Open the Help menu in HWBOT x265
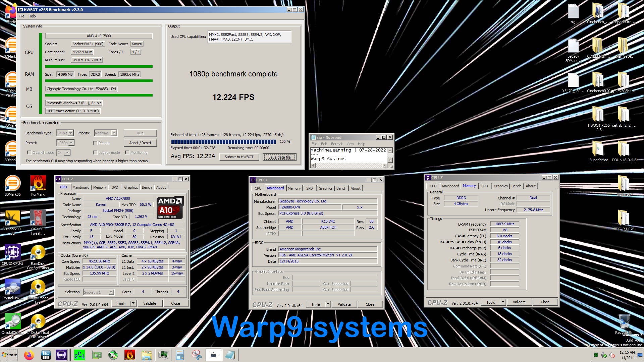This screenshot has width=644, height=362. (x=32, y=16)
